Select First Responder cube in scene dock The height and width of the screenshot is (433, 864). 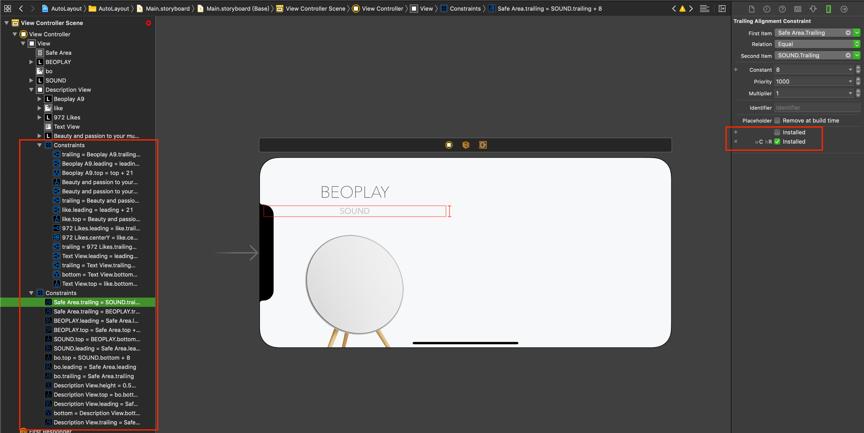click(466, 145)
